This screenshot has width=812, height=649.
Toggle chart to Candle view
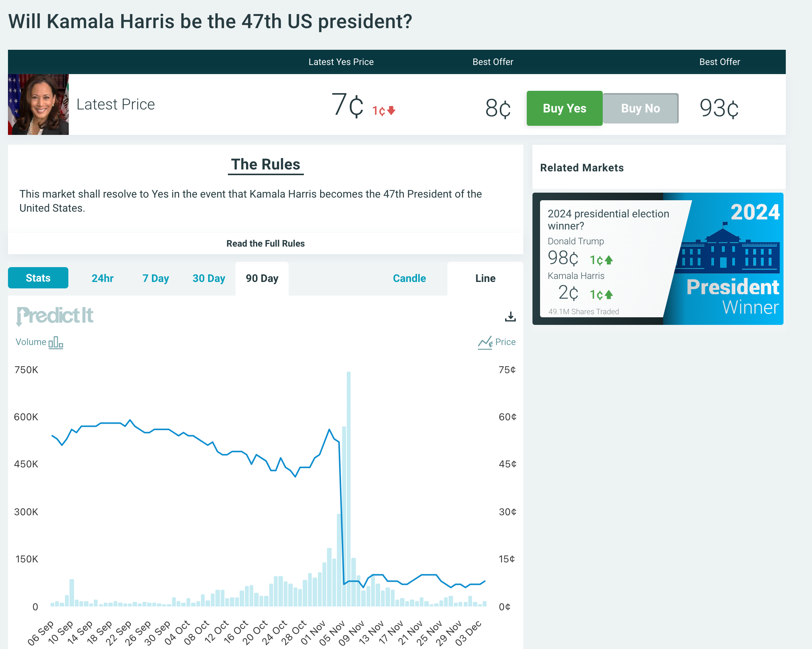[x=409, y=279]
